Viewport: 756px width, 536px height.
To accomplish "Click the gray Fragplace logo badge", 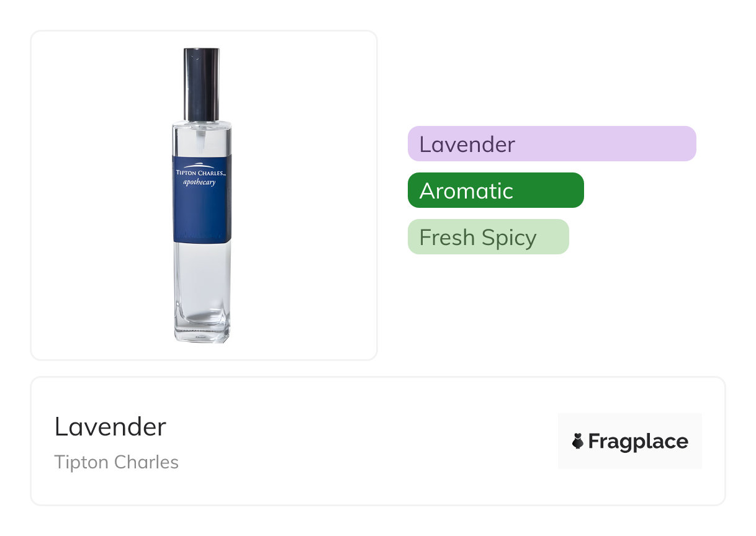I will pos(630,441).
